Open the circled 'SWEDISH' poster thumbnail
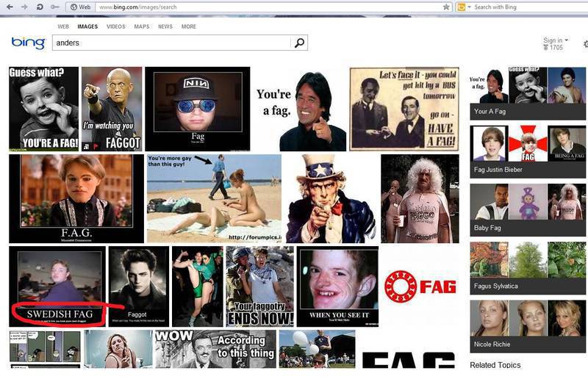 click(57, 286)
